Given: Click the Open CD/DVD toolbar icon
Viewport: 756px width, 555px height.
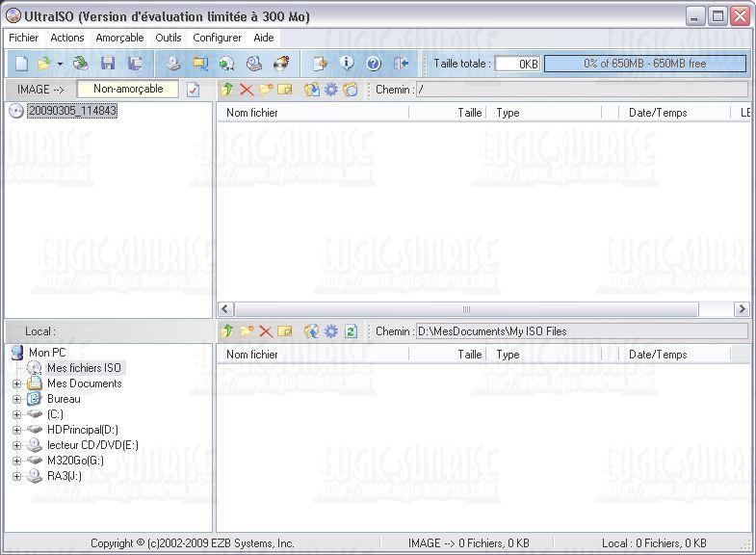Looking at the screenshot, I should pyautogui.click(x=81, y=64).
